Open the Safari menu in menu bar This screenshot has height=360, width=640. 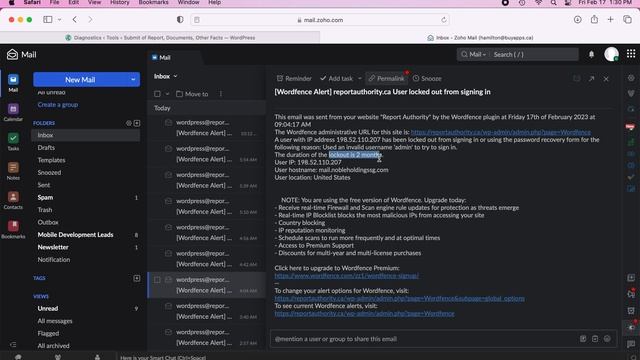(x=32, y=2)
